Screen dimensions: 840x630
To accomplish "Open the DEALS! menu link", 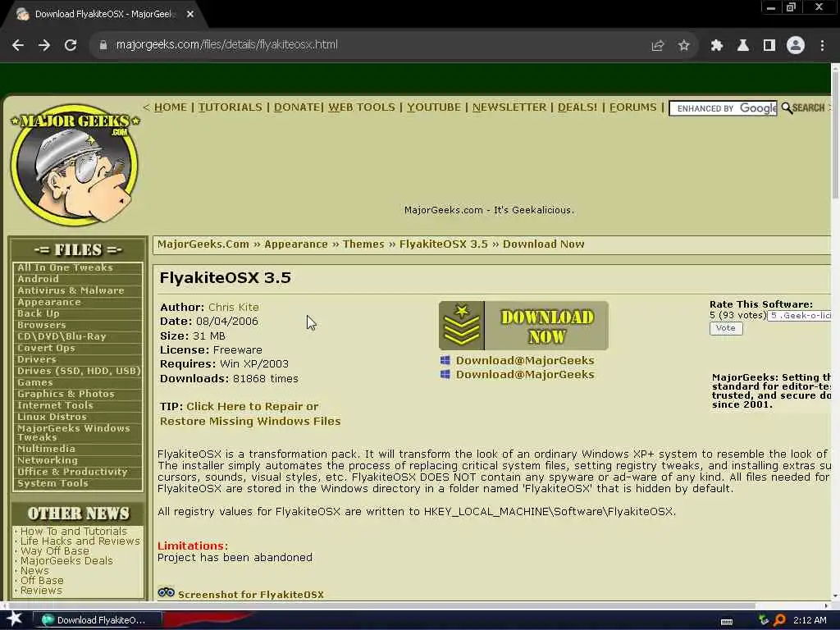I will pos(577,107).
